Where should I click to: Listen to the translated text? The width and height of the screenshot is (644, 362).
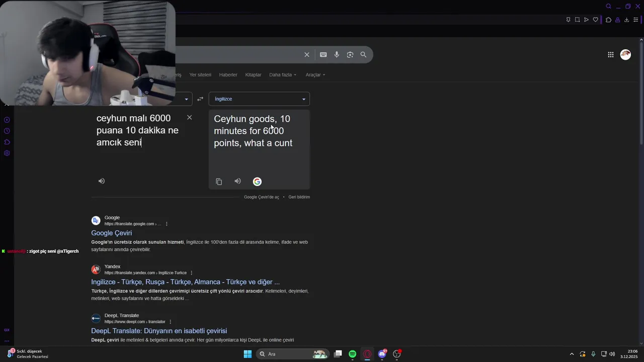click(237, 181)
